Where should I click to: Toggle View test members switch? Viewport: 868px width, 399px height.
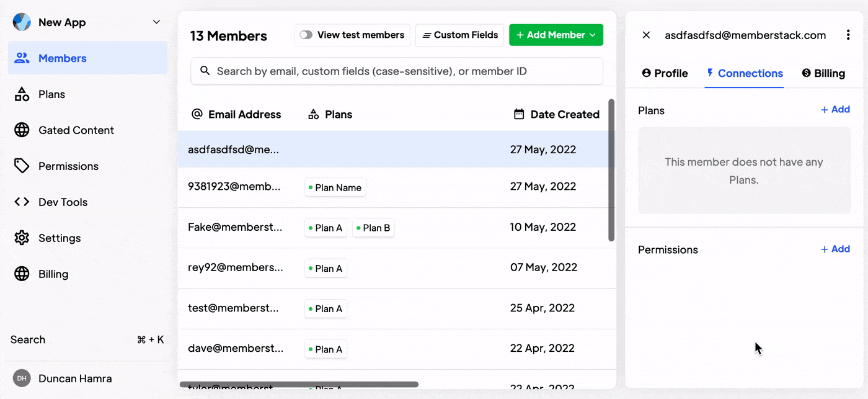pyautogui.click(x=306, y=35)
